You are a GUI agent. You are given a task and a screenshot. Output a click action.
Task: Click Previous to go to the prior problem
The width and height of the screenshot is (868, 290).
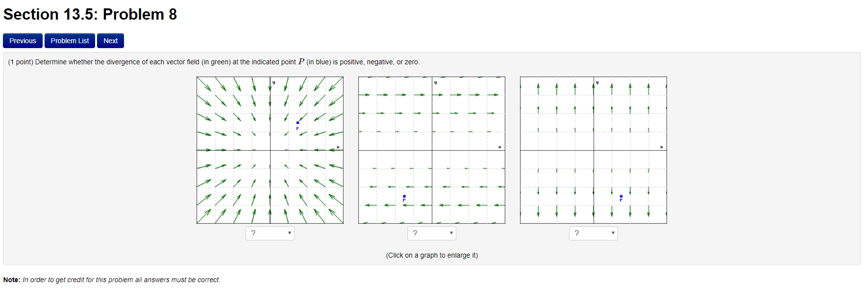[23, 41]
